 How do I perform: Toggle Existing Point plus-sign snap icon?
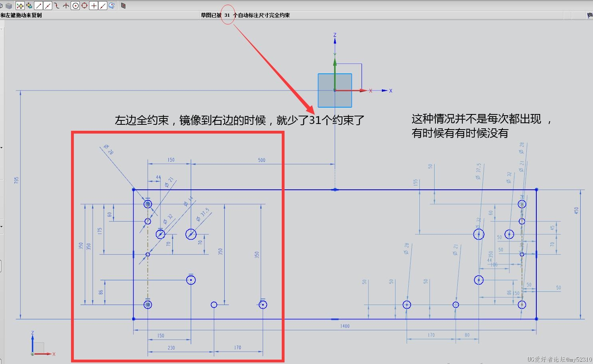coord(94,6)
